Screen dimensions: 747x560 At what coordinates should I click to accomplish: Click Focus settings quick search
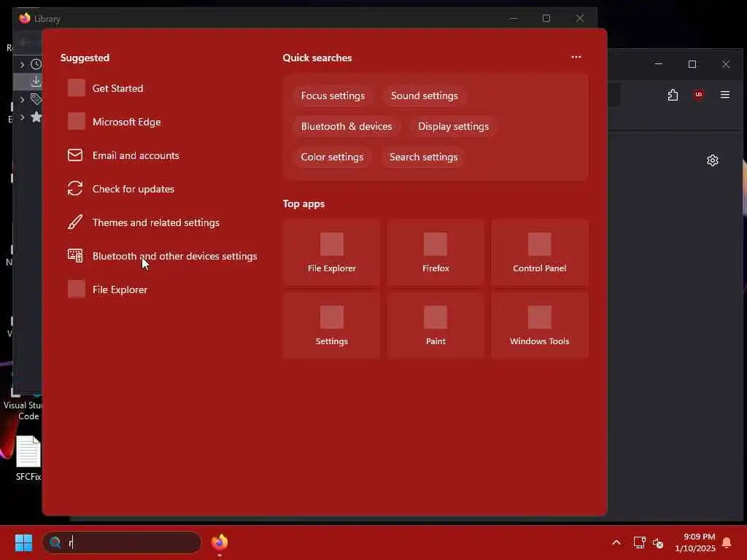tap(333, 96)
